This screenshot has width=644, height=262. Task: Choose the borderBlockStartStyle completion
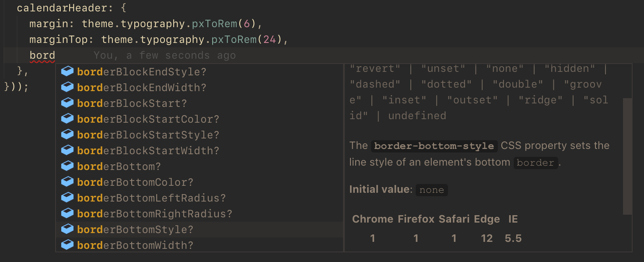(x=200, y=135)
